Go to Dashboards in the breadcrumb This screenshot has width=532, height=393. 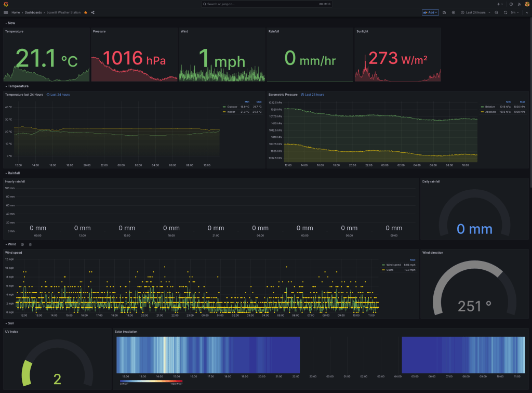[33, 12]
